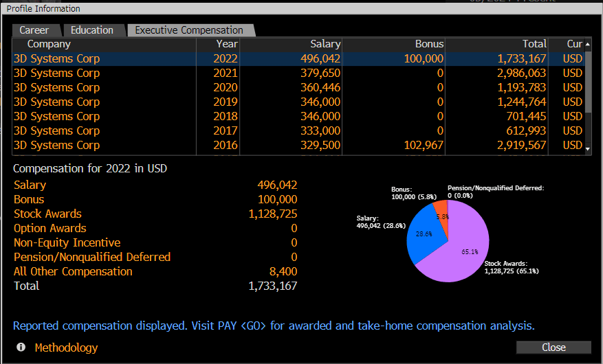This screenshot has width=603, height=364.
Task: Select the 2021 row year cell
Action: pyautogui.click(x=226, y=73)
